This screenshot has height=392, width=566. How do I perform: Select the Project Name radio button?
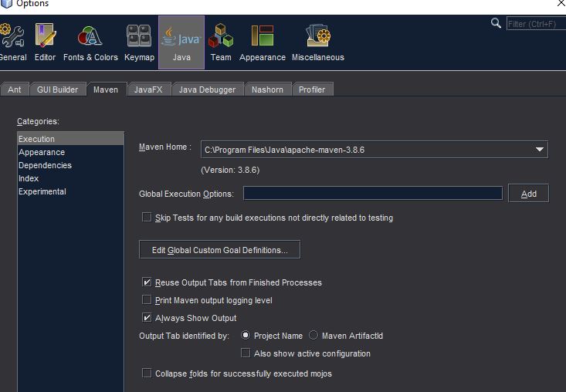[246, 336]
